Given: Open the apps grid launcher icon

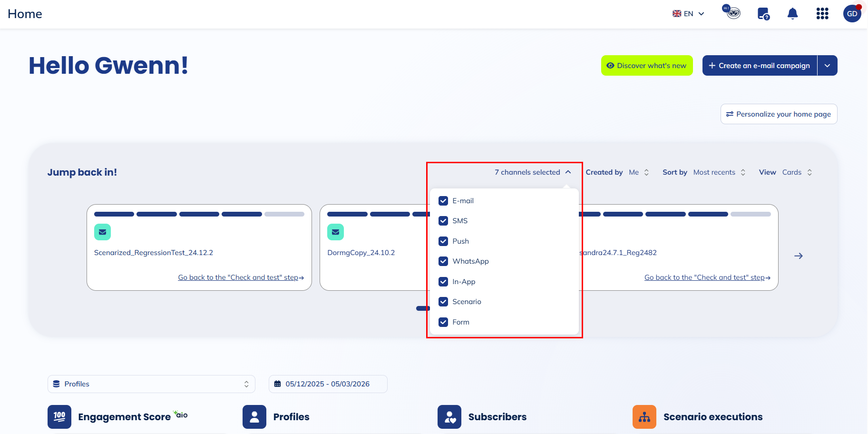Looking at the screenshot, I should pyautogui.click(x=822, y=14).
